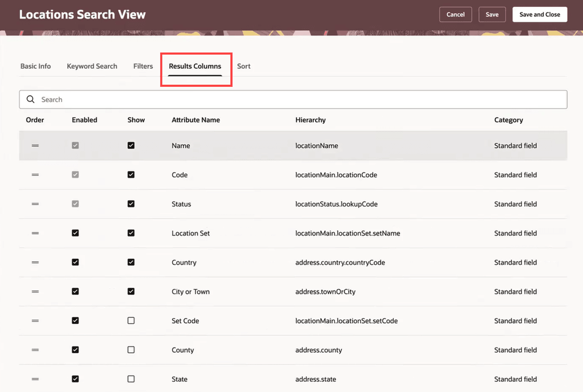Uncheck Show for Location Set
This screenshot has width=583, height=392.
click(x=131, y=233)
